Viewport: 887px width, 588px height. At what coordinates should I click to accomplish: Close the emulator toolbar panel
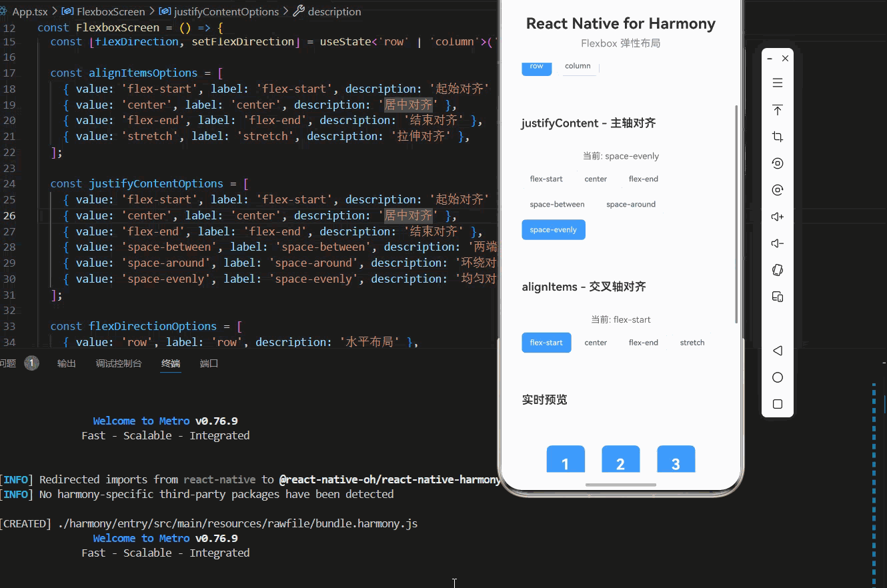[x=785, y=59]
